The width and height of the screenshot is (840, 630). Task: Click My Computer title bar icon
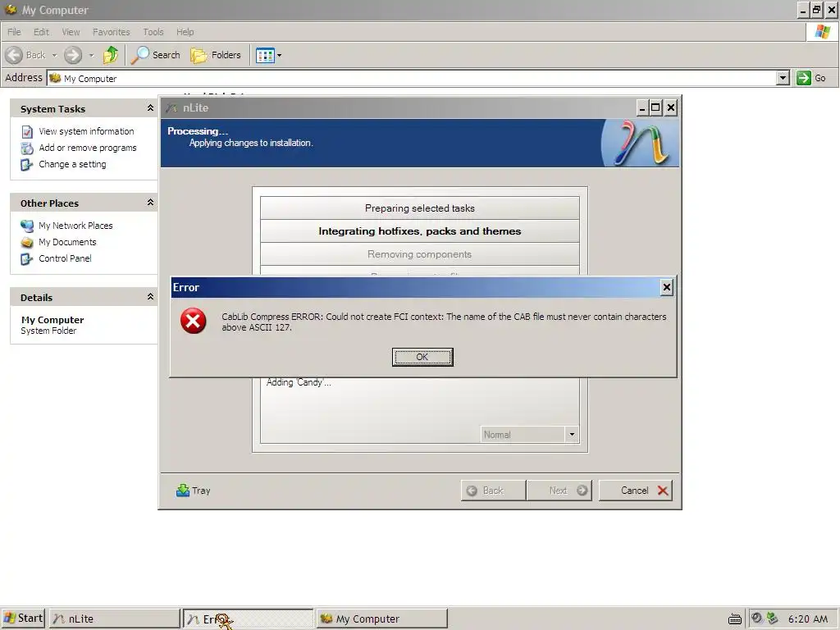click(x=10, y=10)
